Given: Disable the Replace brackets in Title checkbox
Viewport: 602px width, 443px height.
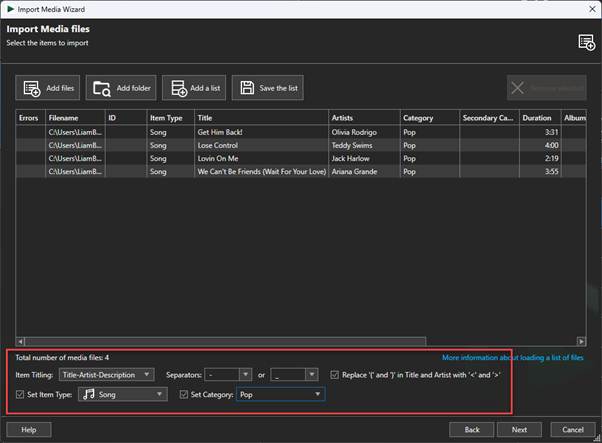Looking at the screenshot, I should pyautogui.click(x=335, y=375).
